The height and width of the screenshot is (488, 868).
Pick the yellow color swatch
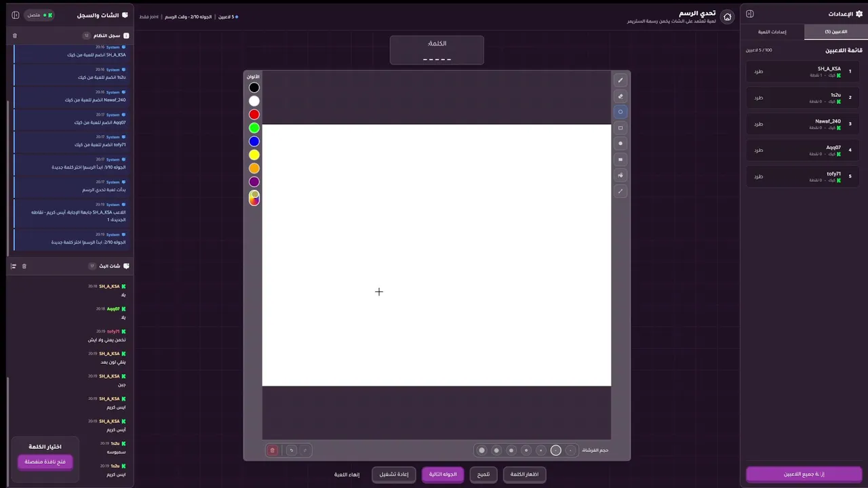[254, 155]
